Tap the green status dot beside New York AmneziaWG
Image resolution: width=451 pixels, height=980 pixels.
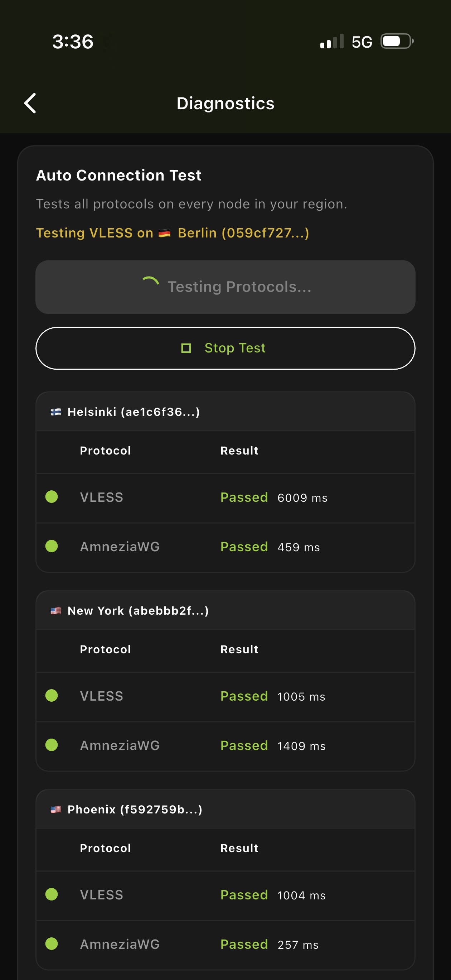click(51, 745)
